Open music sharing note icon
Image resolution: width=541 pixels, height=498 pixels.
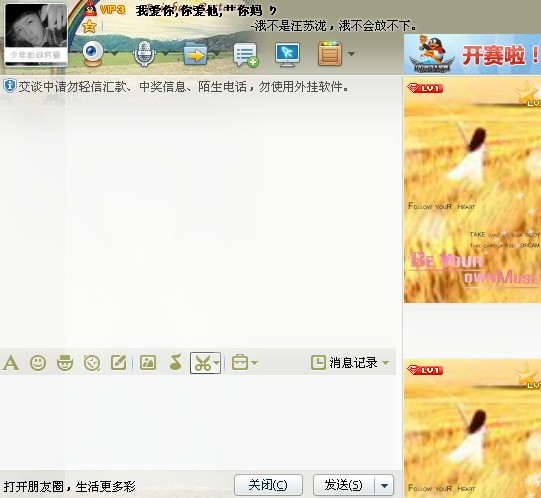point(176,363)
